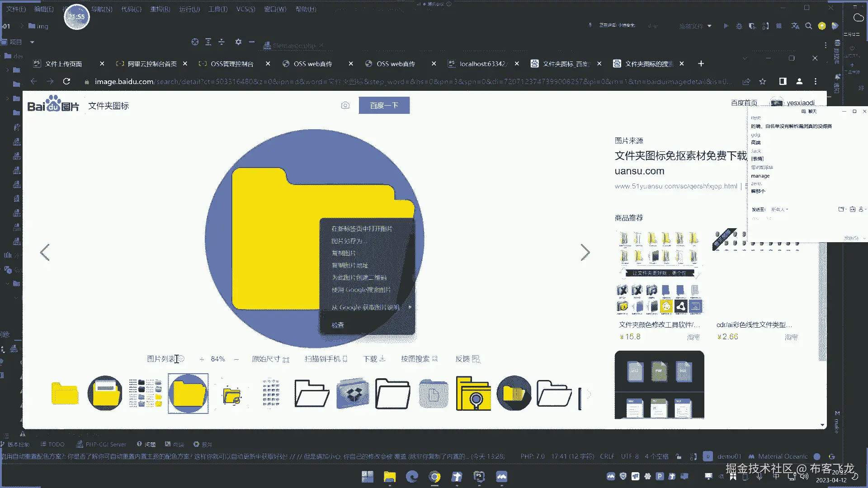The width and height of the screenshot is (868, 488).
Task: Select the folder with keyhole thumbnail
Action: [x=473, y=393]
